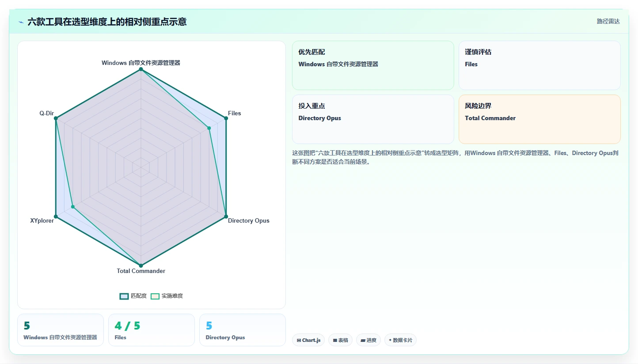Click the page title 六款工具在选型维度上的相对侧重点示意
The width and height of the screenshot is (638, 364).
pos(107,22)
